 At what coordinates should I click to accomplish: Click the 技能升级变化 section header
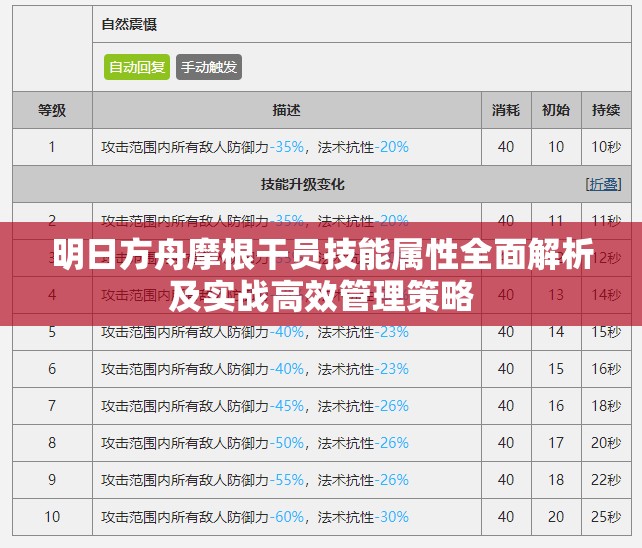click(x=303, y=184)
